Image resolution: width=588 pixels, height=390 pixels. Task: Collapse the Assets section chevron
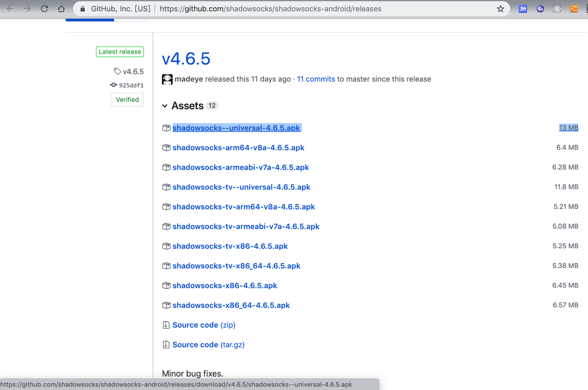point(165,105)
